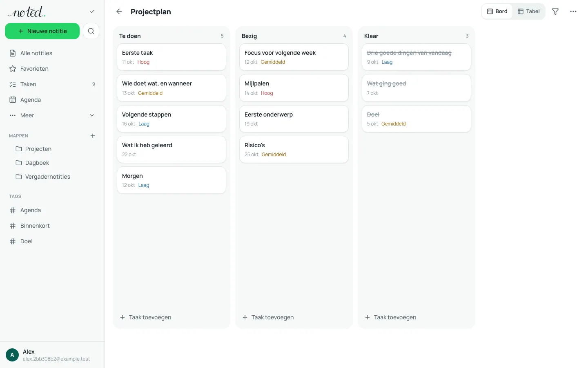588x368 pixels.
Task: Open the Mijlpalen task card
Action: click(x=294, y=88)
